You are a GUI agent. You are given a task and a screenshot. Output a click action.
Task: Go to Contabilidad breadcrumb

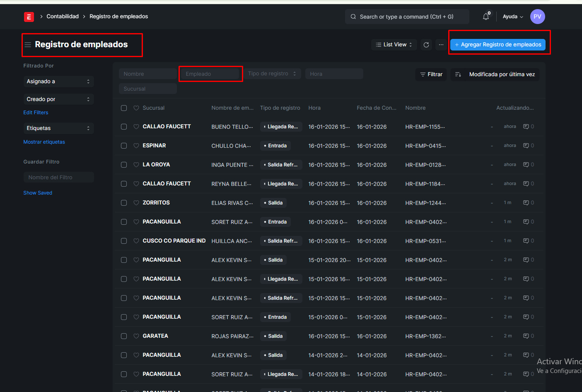(63, 17)
